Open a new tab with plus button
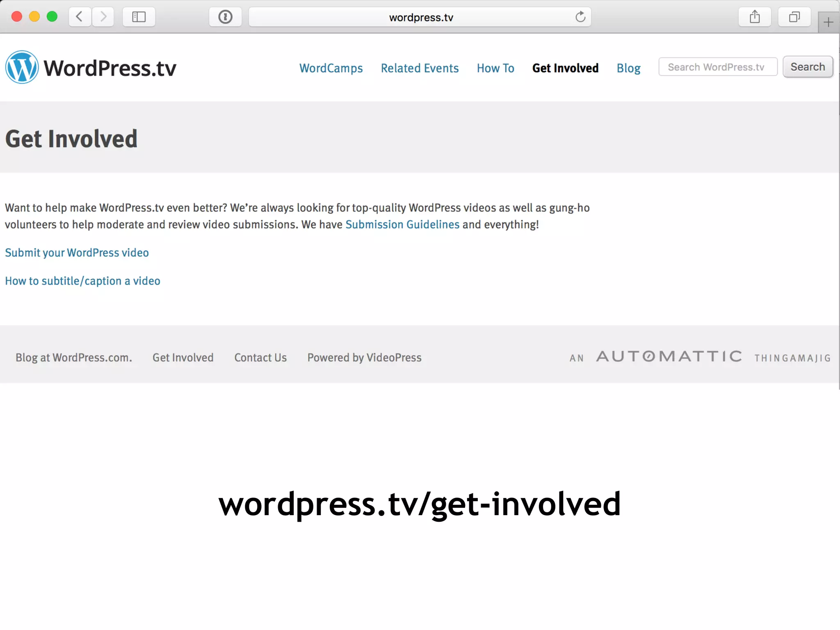840x630 pixels. (828, 23)
